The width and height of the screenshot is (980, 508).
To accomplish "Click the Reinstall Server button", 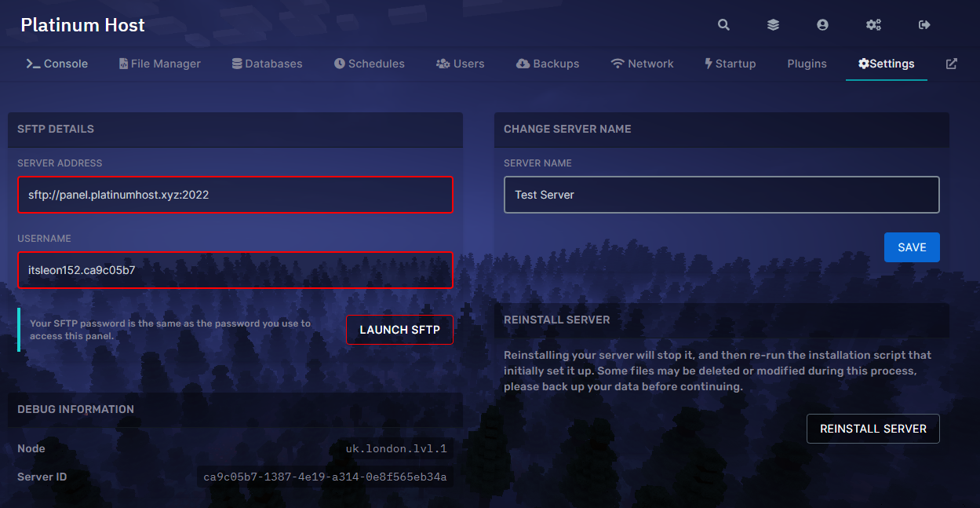I will (x=873, y=429).
